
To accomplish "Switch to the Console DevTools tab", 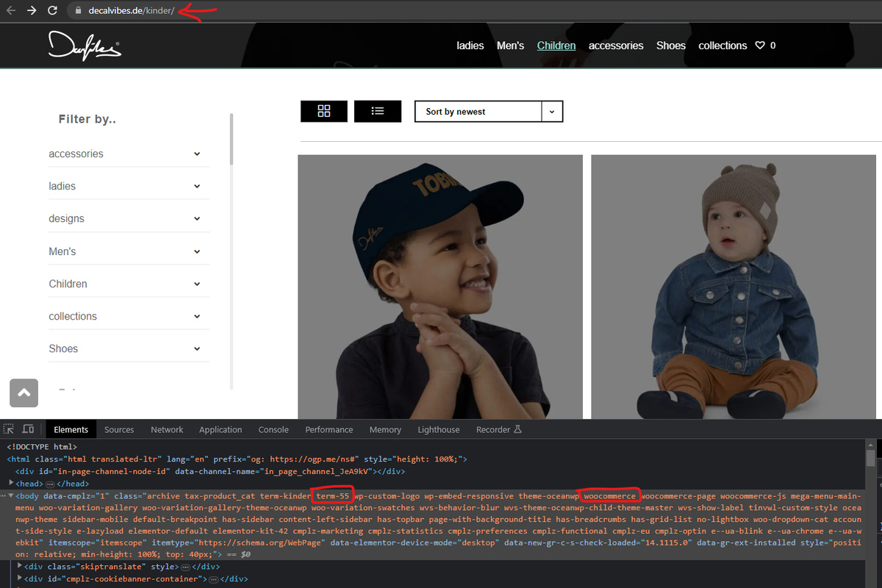I will click(x=273, y=429).
